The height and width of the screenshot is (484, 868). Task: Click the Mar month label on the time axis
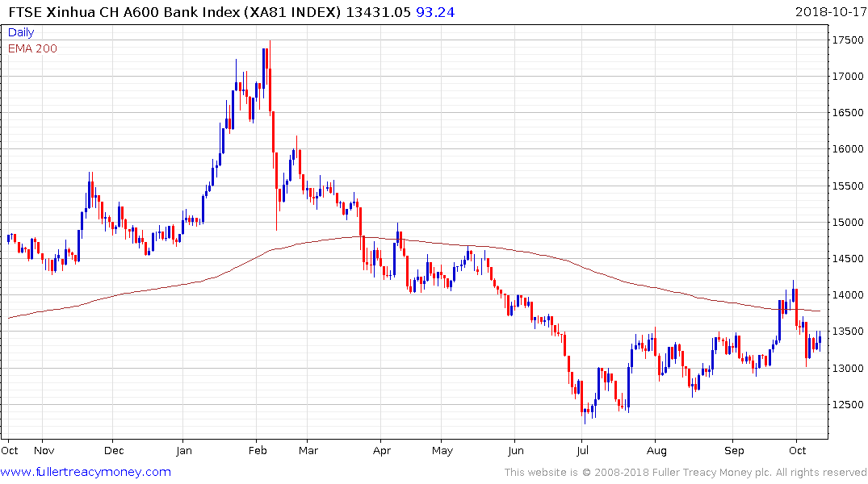point(308,450)
